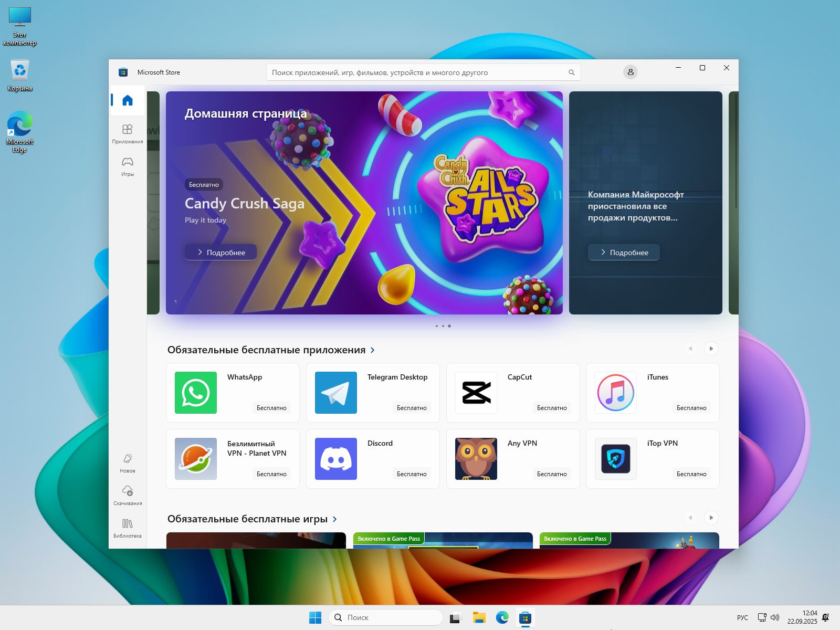Open Planet VPN app icon
The image size is (840, 630).
[x=196, y=459]
